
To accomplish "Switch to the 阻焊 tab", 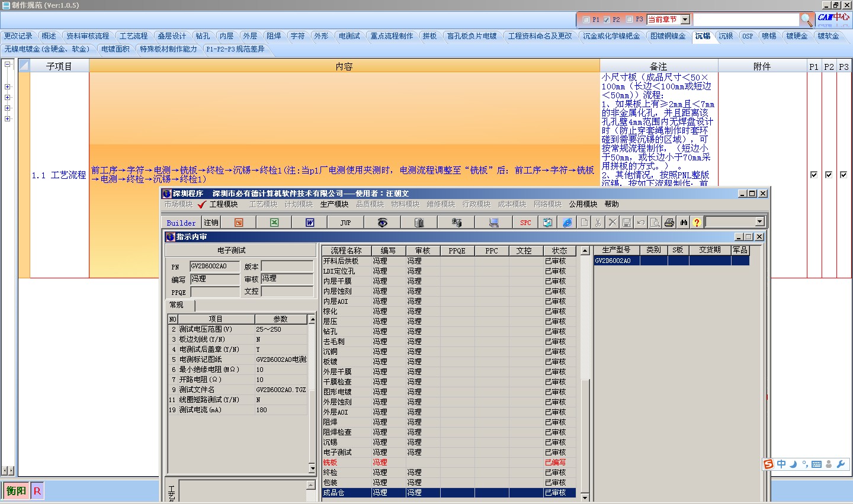I will [274, 36].
